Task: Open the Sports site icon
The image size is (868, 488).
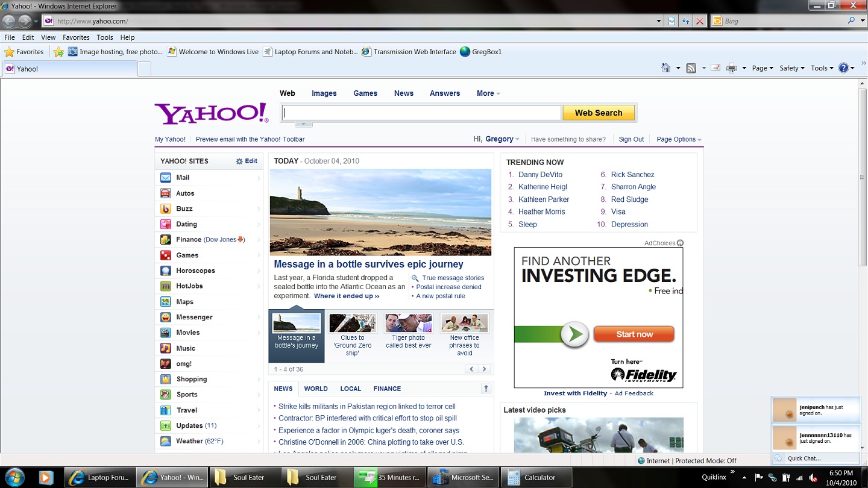Action: pos(165,395)
